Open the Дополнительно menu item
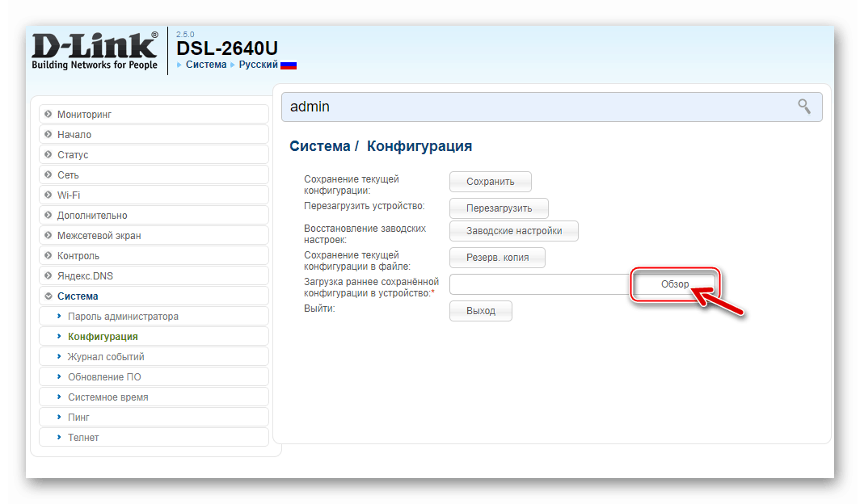The width and height of the screenshot is (860, 504). [154, 216]
